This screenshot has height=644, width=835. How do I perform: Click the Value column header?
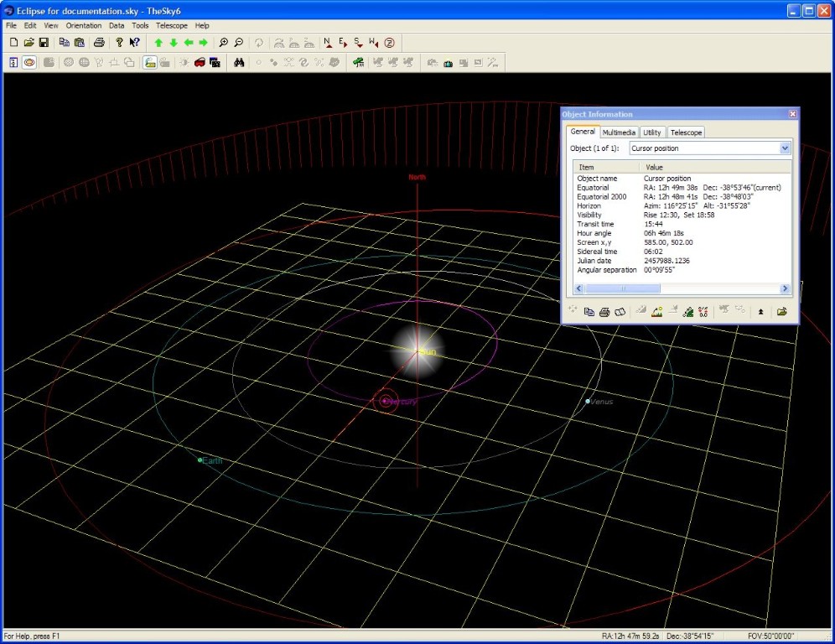click(715, 167)
